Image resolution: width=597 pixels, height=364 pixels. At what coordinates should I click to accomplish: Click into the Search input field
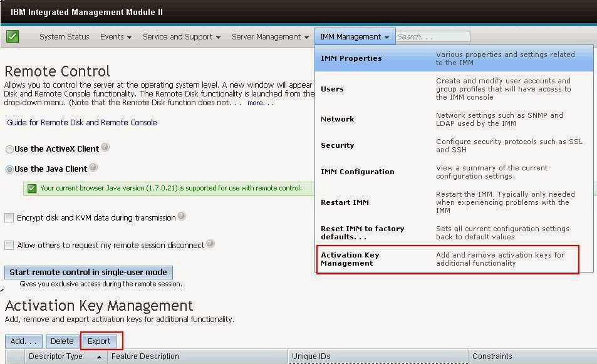(x=433, y=36)
